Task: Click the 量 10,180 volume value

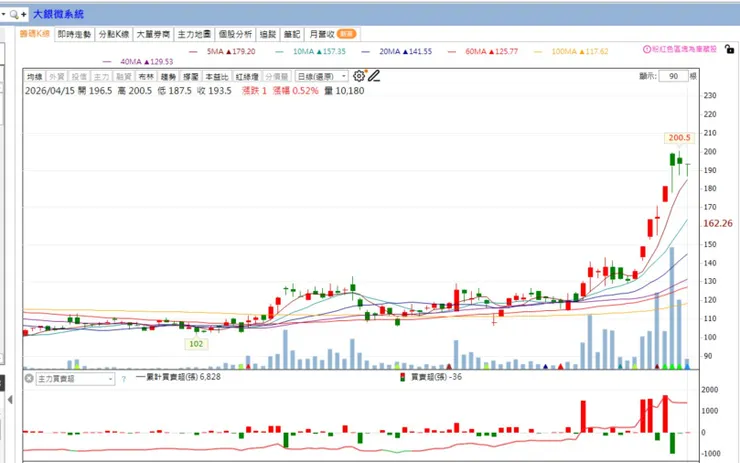Action: coord(345,91)
